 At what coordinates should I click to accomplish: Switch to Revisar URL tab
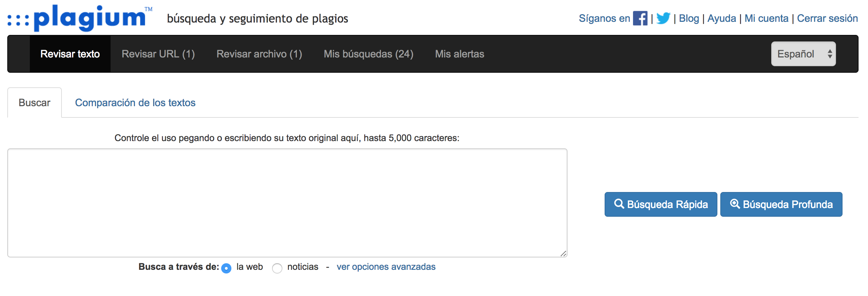[x=158, y=54]
